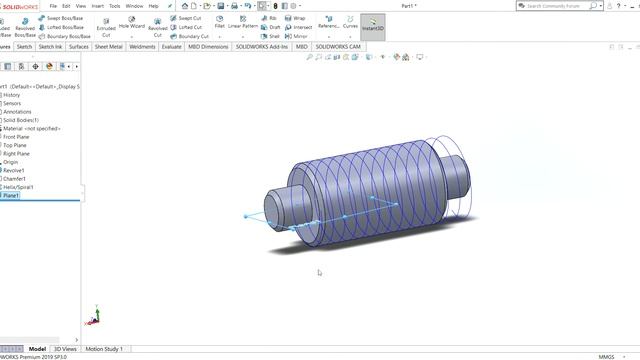Select the Intersect tool
Image resolution: width=640 pixels, height=360 pixels.
coord(299,27)
